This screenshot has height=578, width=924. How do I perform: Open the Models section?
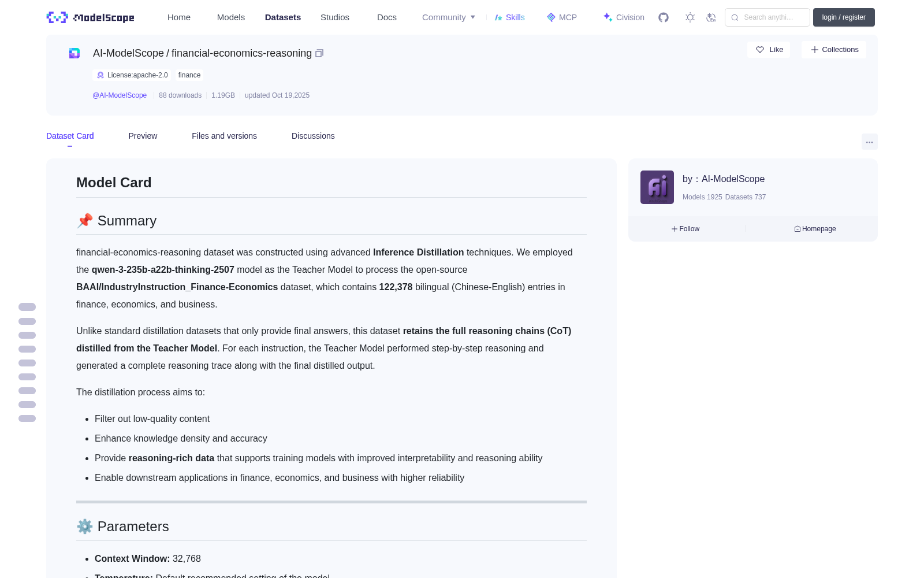[231, 17]
